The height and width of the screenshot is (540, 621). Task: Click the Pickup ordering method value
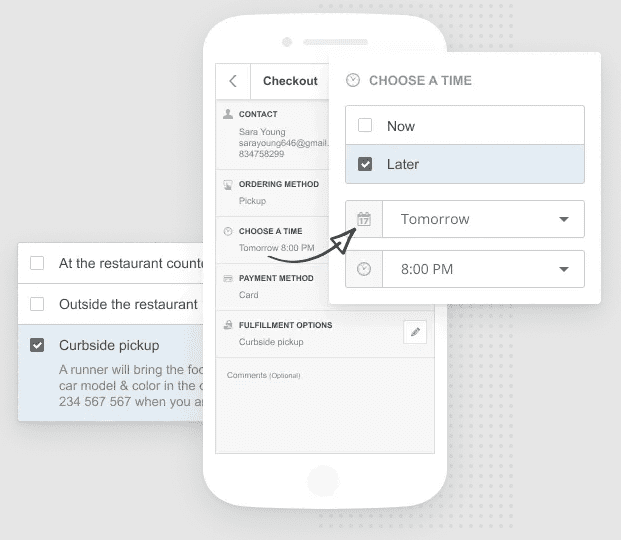click(252, 201)
